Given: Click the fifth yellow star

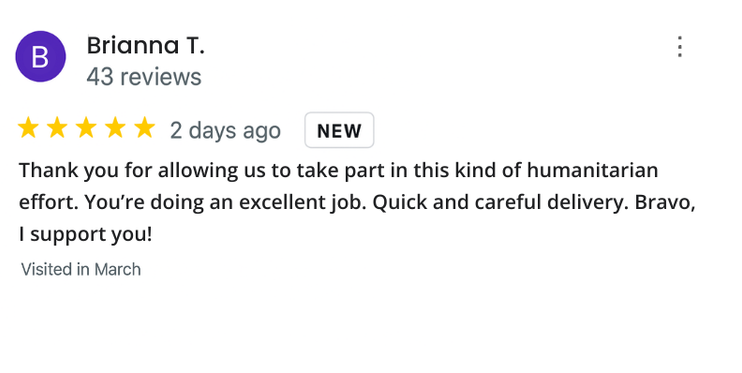Looking at the screenshot, I should click(144, 128).
